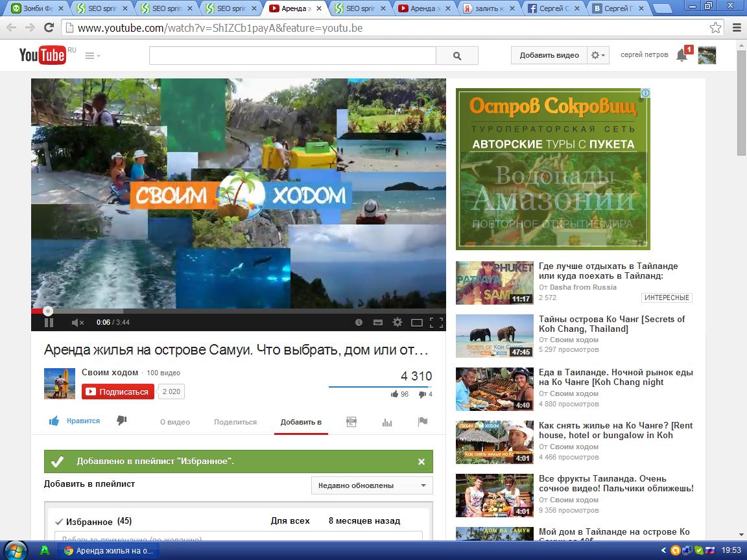Click the green A icon on taskbar
Image resolution: width=747 pixels, height=560 pixels.
[x=44, y=550]
